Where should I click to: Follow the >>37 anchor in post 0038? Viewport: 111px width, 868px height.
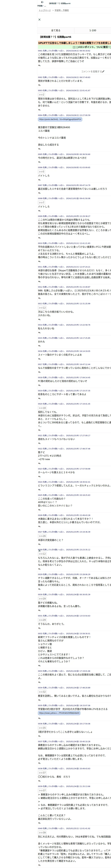tap(42, 773)
